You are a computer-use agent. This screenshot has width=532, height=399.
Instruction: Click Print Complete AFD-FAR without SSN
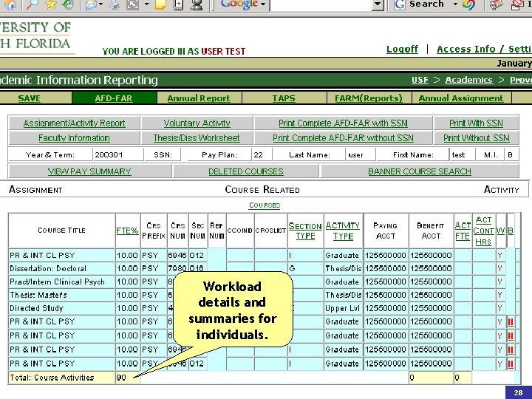click(343, 138)
